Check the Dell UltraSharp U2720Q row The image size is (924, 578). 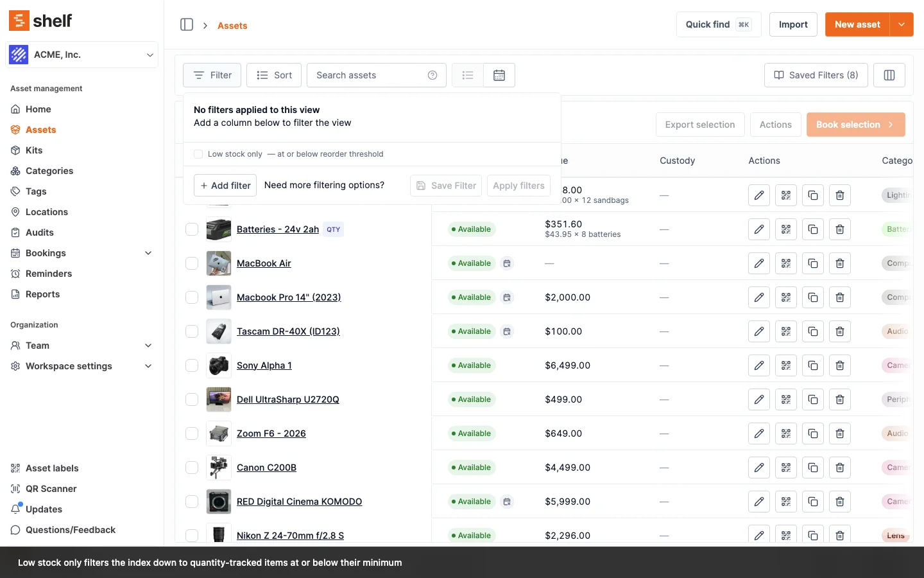(x=192, y=399)
